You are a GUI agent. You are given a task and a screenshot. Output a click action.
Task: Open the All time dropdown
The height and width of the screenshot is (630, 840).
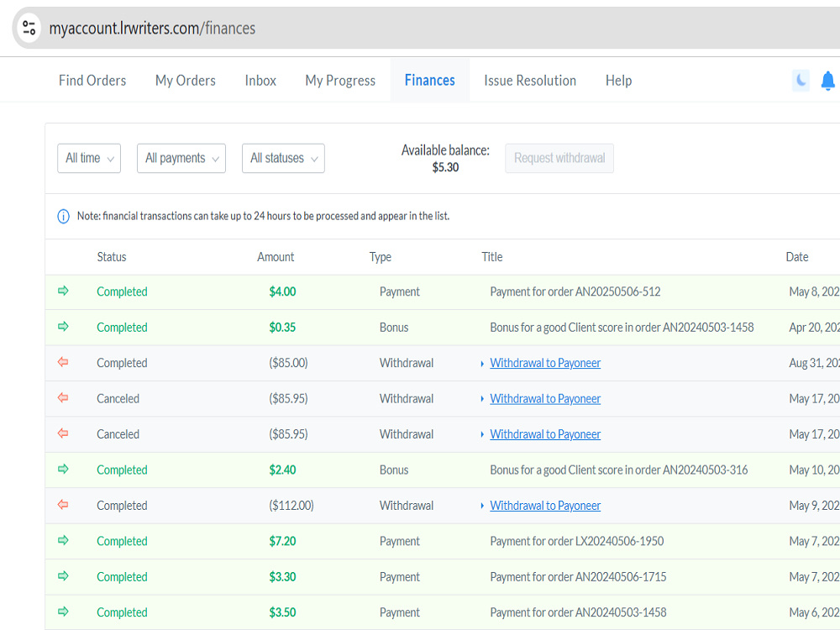(89, 158)
